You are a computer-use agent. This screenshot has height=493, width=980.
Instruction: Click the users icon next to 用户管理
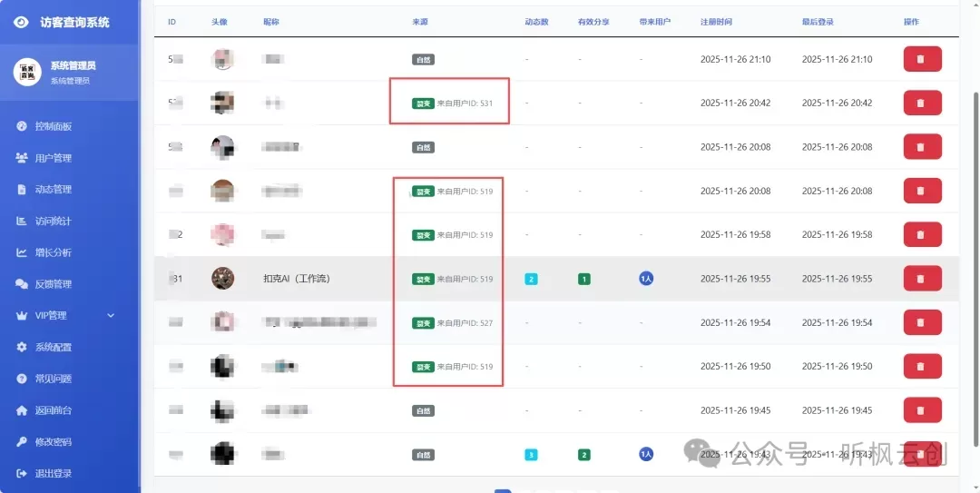22,158
